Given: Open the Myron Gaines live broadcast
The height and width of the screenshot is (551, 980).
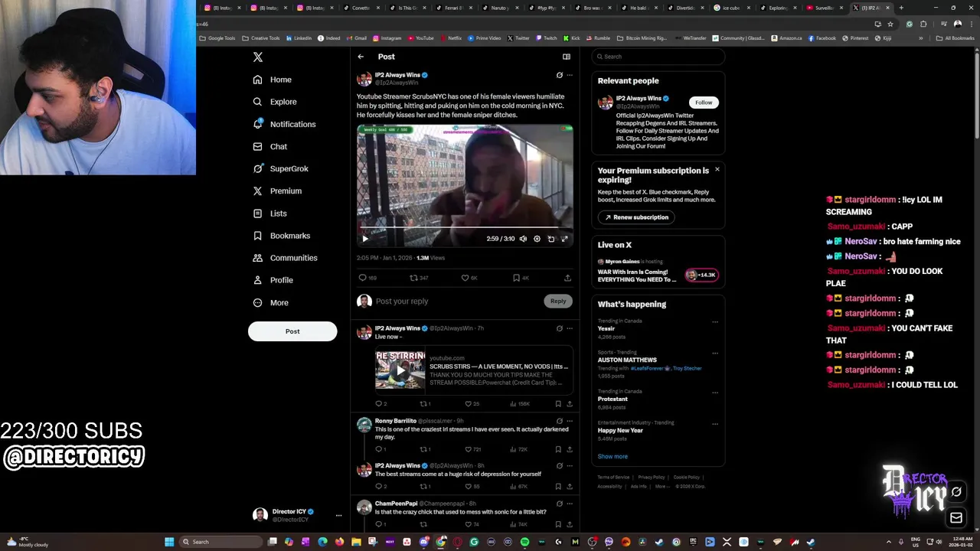Looking at the screenshot, I should tap(658, 271).
